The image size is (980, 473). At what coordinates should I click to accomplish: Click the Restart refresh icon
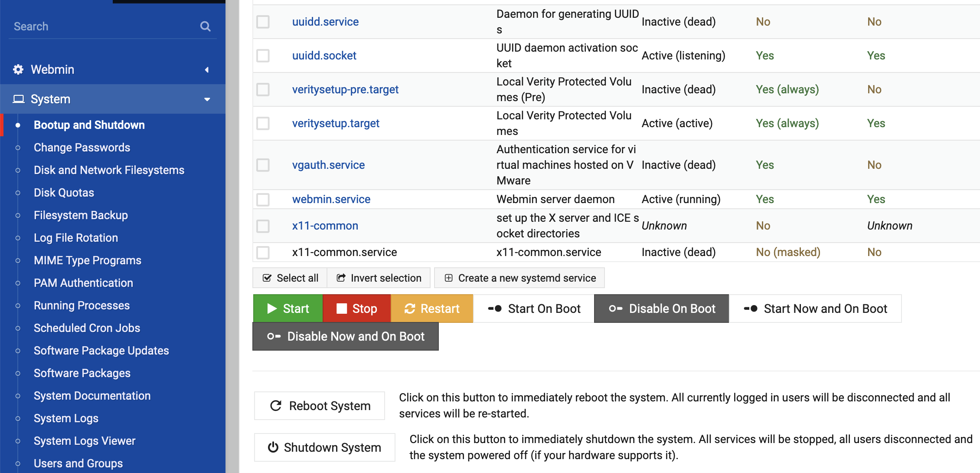click(410, 309)
